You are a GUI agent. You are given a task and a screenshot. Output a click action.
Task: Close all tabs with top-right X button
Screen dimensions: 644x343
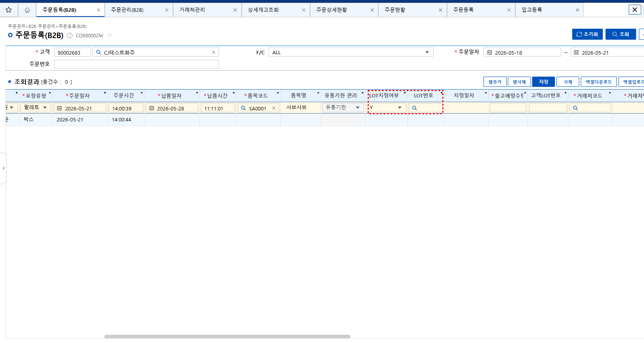(635, 10)
